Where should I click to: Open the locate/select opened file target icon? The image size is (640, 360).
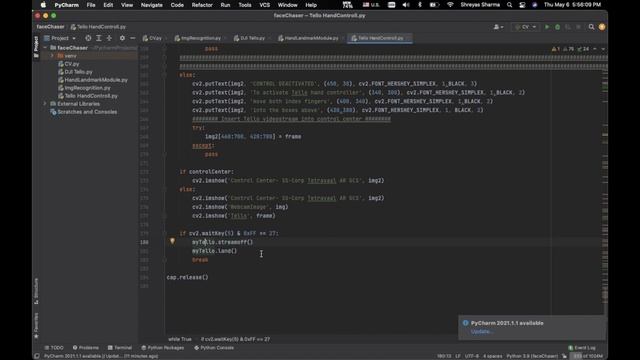coord(88,38)
